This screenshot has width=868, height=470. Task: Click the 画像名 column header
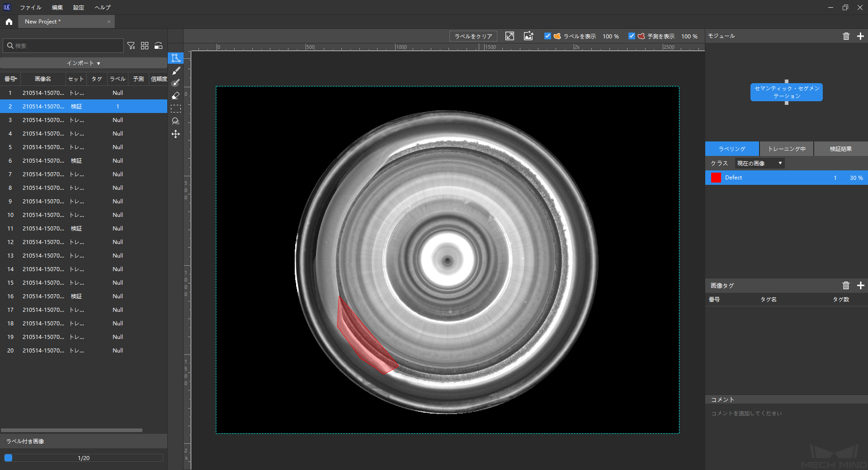(43, 79)
